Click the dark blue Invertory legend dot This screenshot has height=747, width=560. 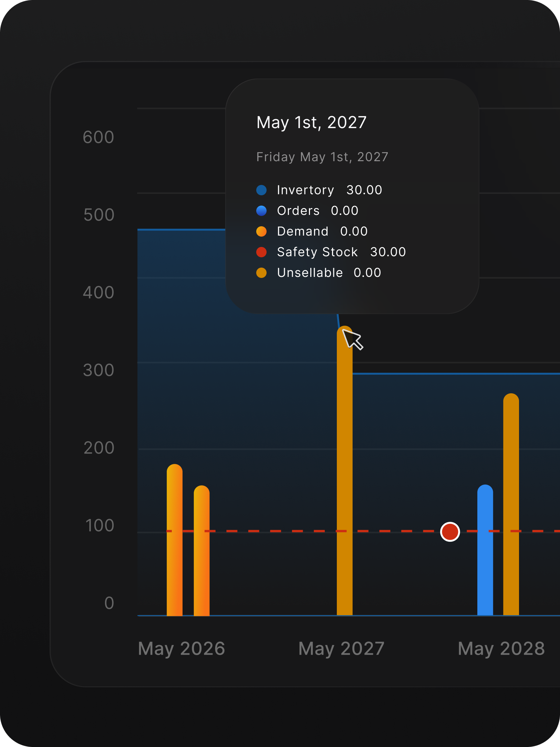tap(261, 190)
